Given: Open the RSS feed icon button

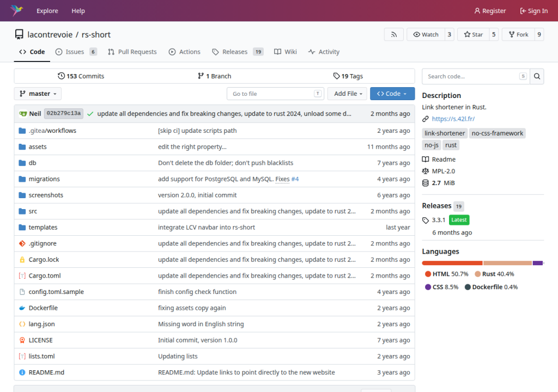Looking at the screenshot, I should [393, 34].
